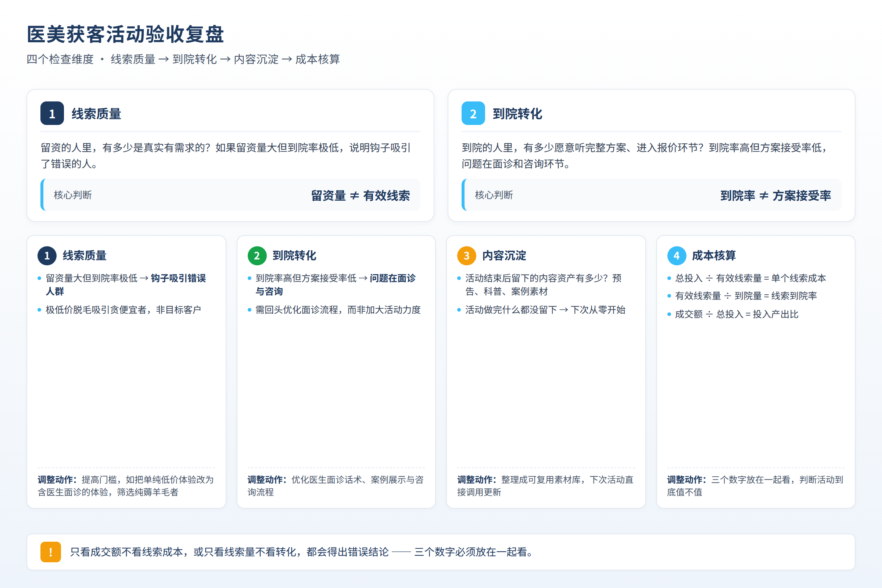The width and height of the screenshot is (882, 588).
Task: Click the light blue square badge numbered 2
Action: 473,113
